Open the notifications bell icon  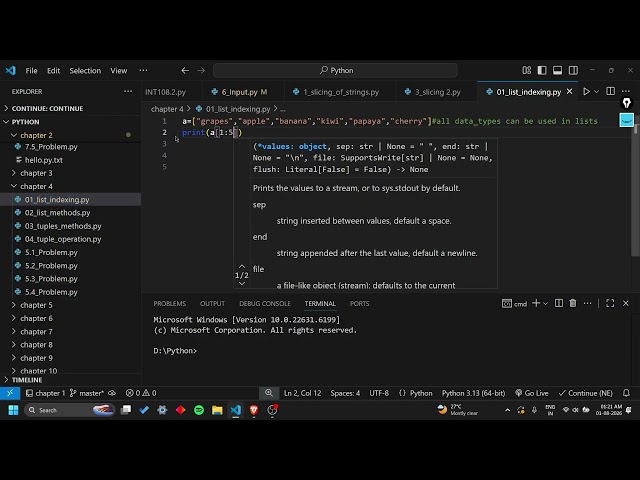(626, 393)
